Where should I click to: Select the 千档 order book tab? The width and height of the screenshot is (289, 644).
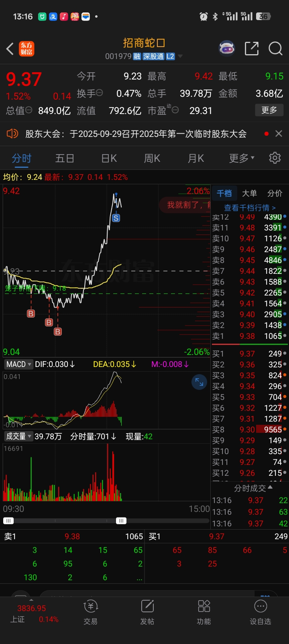[x=224, y=193]
